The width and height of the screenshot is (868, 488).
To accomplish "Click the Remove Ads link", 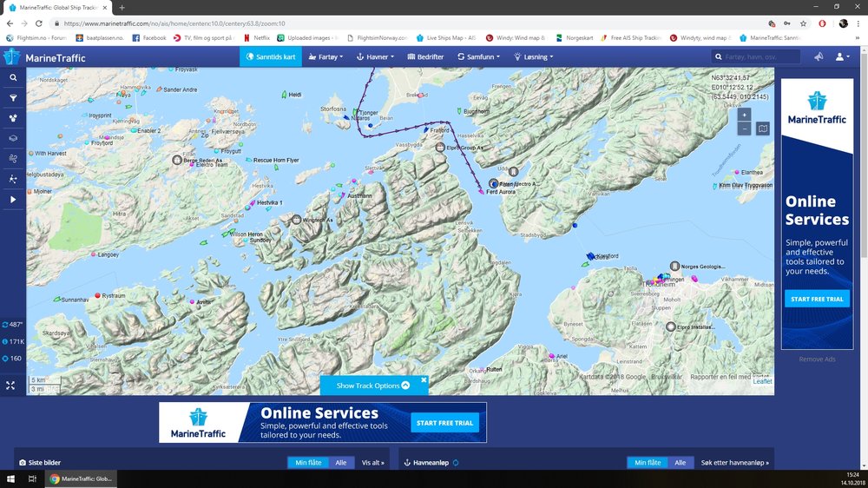I will 817,359.
